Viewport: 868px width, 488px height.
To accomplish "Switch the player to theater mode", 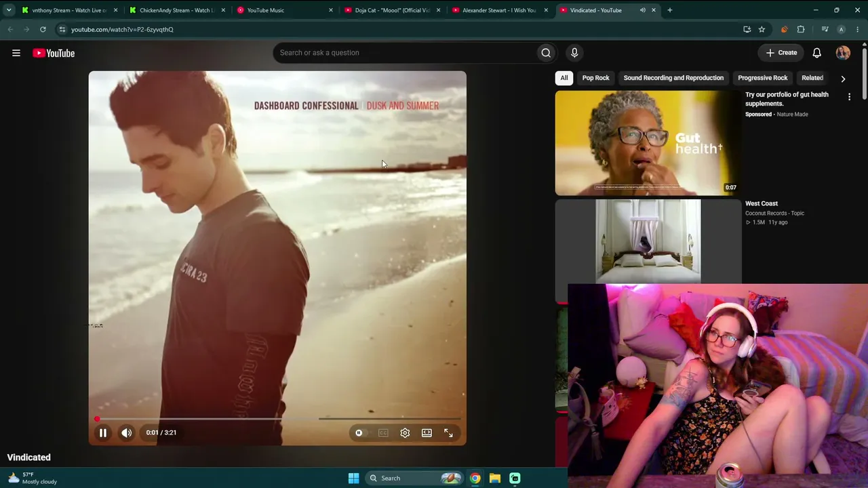I will pyautogui.click(x=427, y=432).
